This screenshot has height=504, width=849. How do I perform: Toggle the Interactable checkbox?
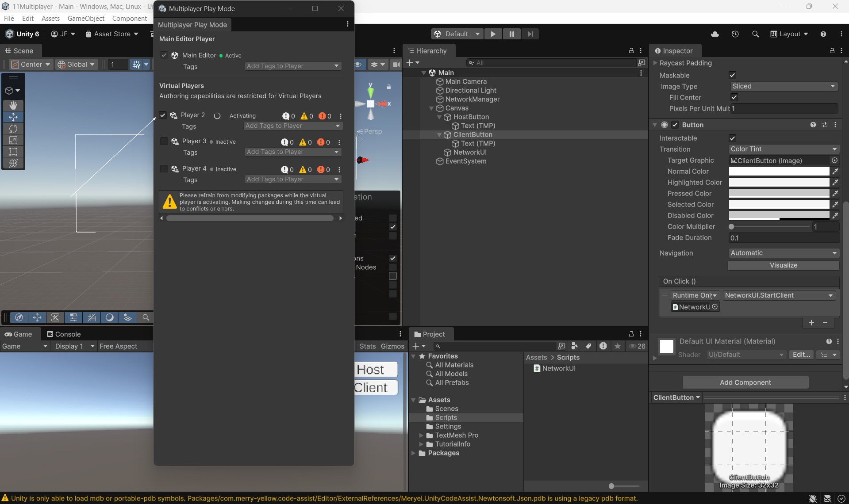click(732, 138)
